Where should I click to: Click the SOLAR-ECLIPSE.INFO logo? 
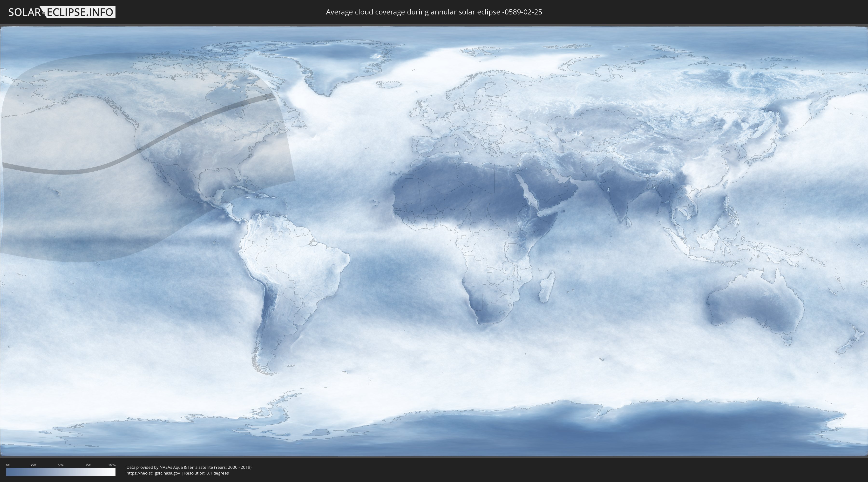pyautogui.click(x=62, y=12)
